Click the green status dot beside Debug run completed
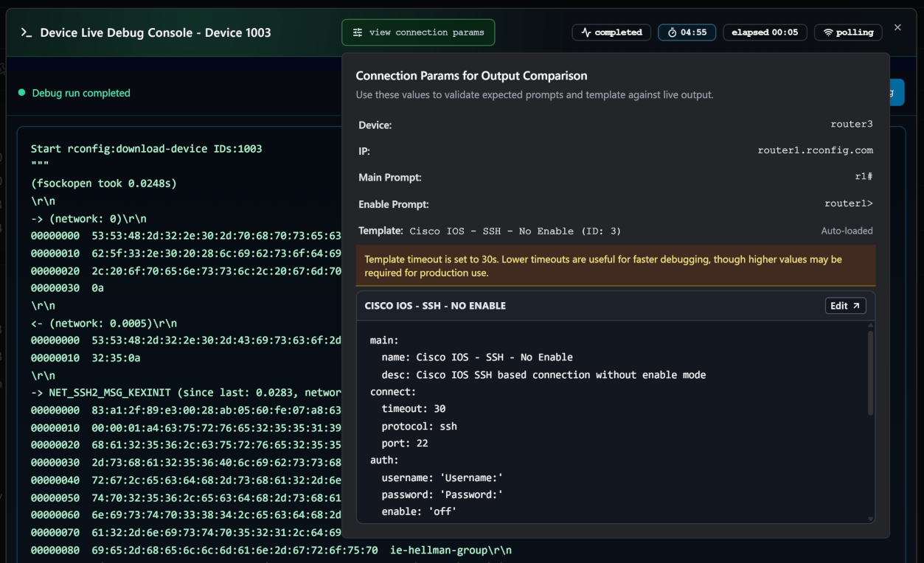 22,93
